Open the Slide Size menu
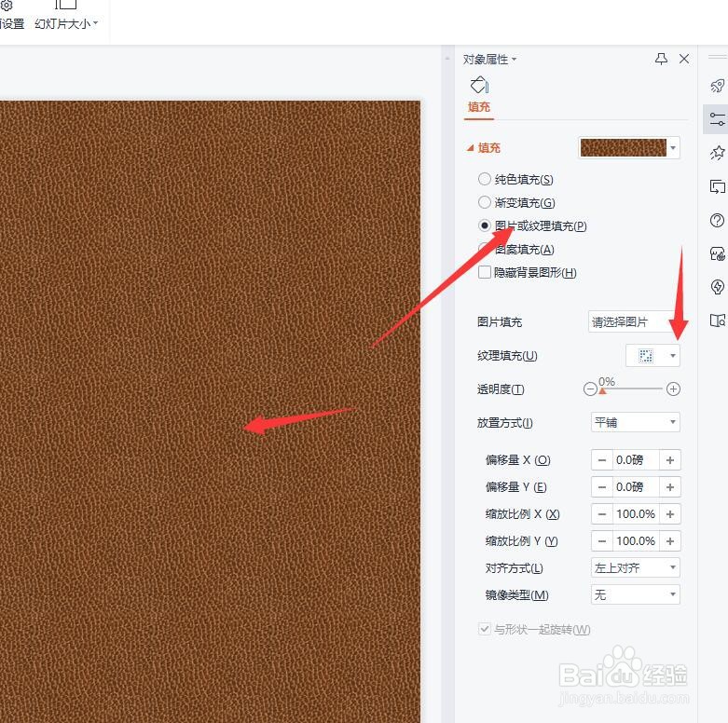Image resolution: width=728 pixels, height=723 pixels. click(66, 23)
